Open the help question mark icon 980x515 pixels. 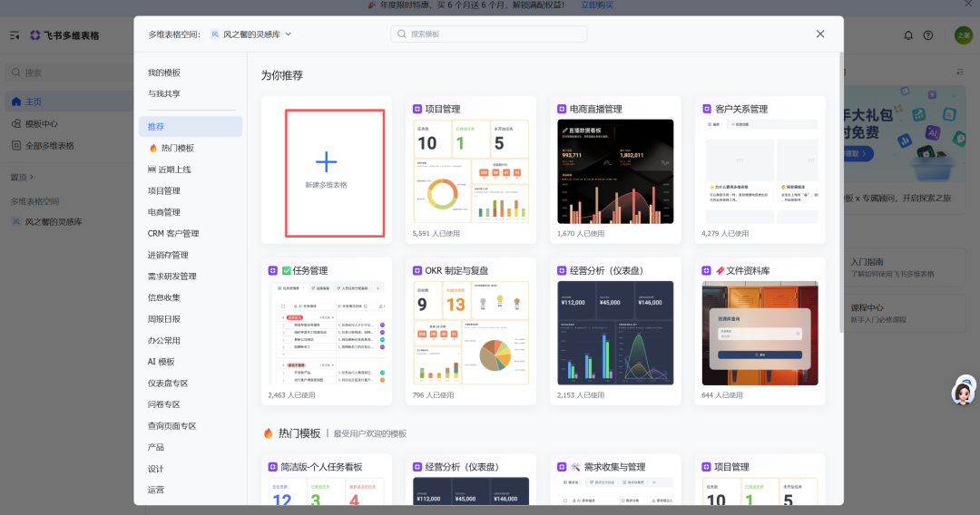928,35
